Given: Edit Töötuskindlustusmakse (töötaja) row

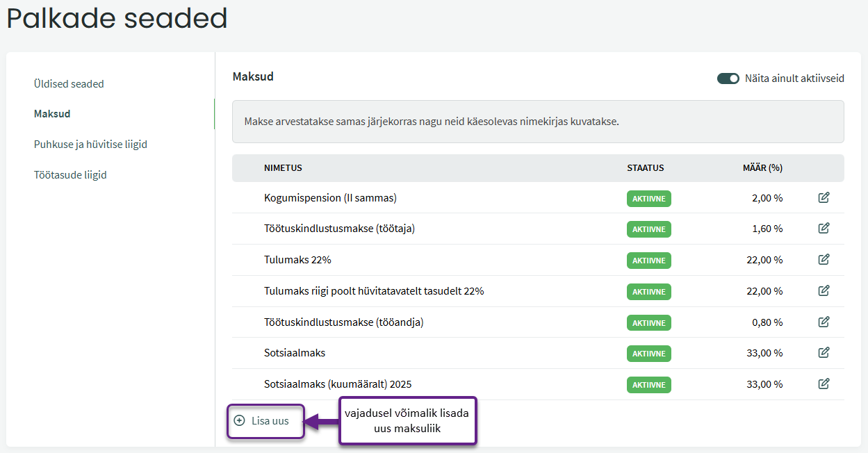Looking at the screenshot, I should (x=824, y=229).
